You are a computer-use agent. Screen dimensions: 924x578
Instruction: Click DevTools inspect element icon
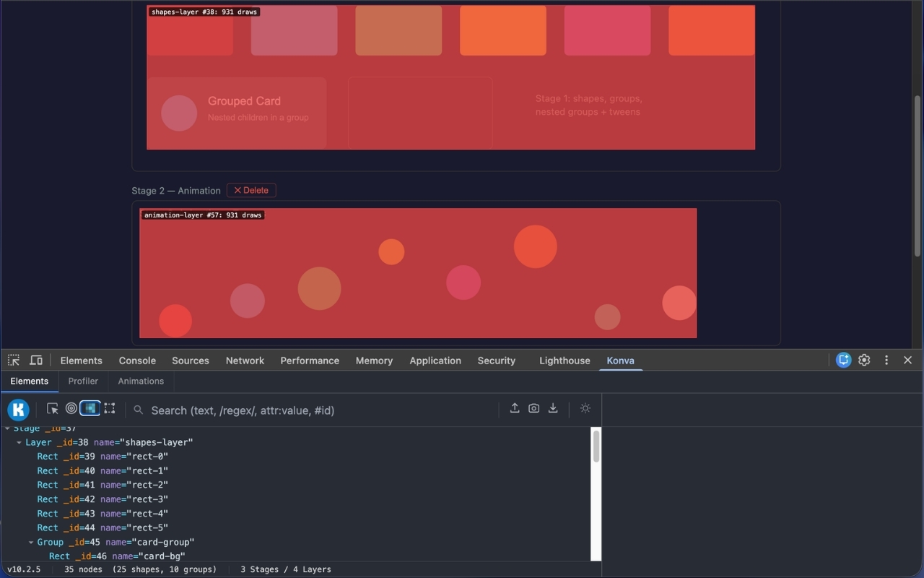click(x=14, y=360)
